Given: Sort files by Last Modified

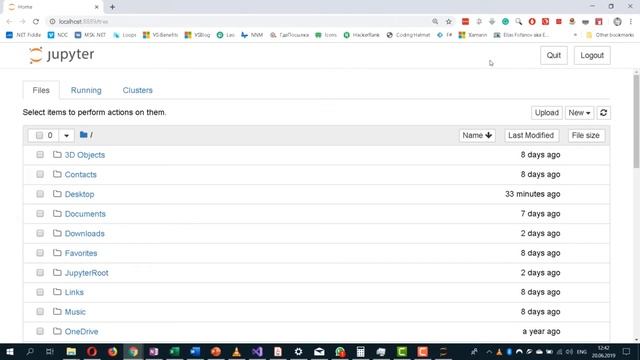Looking at the screenshot, I should click(531, 135).
